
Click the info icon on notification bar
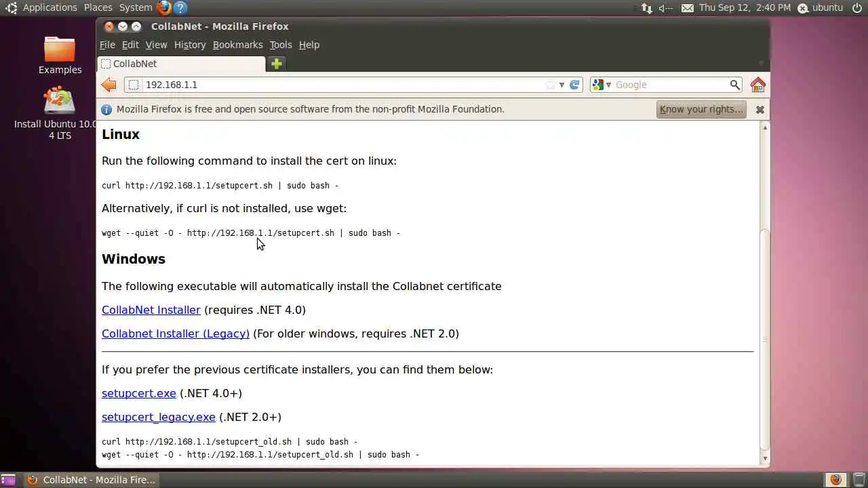click(x=106, y=109)
